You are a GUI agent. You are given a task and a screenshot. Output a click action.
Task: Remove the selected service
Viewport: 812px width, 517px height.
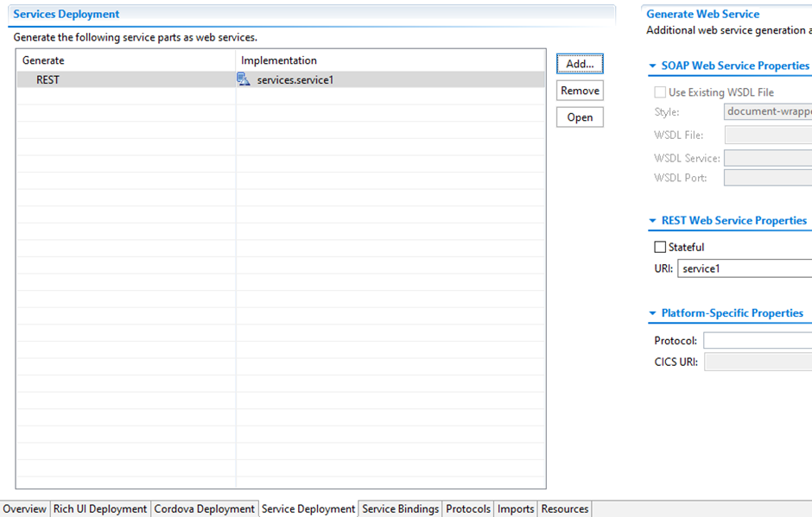(580, 91)
